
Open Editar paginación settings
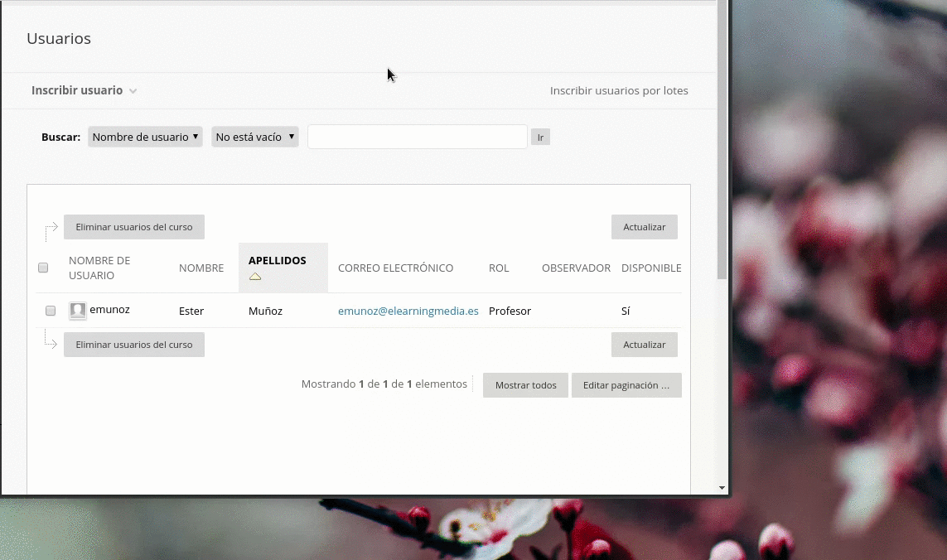(626, 385)
